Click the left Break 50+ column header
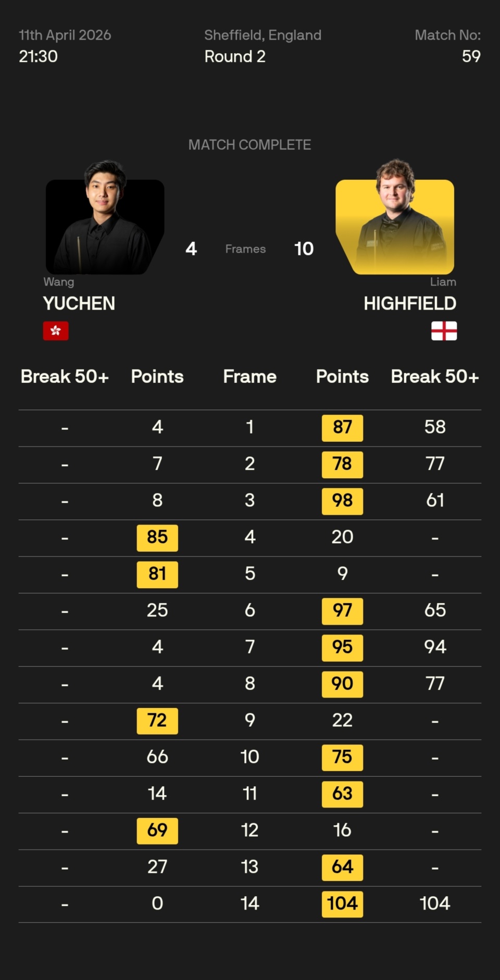 (x=65, y=377)
